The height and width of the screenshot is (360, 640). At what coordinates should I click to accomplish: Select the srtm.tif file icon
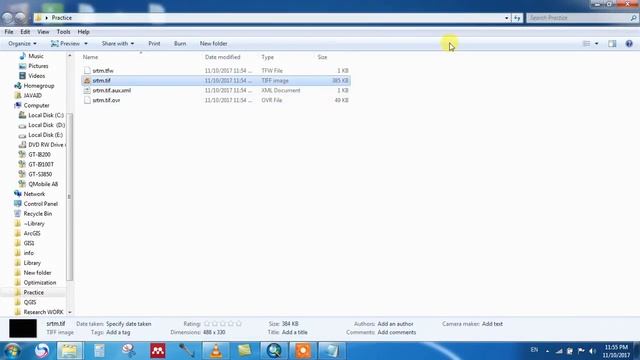[87, 81]
